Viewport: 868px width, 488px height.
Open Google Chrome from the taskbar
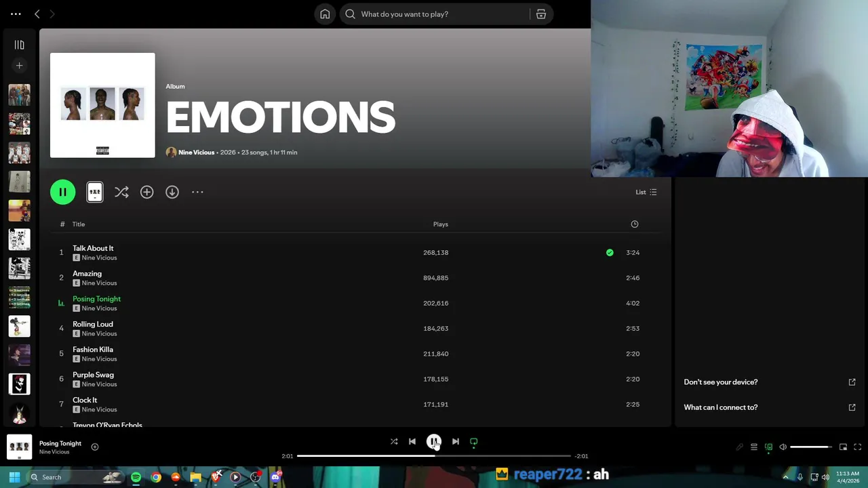coord(156,477)
